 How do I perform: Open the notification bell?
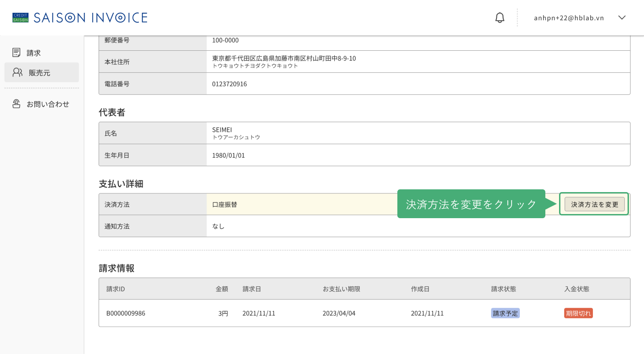[500, 18]
